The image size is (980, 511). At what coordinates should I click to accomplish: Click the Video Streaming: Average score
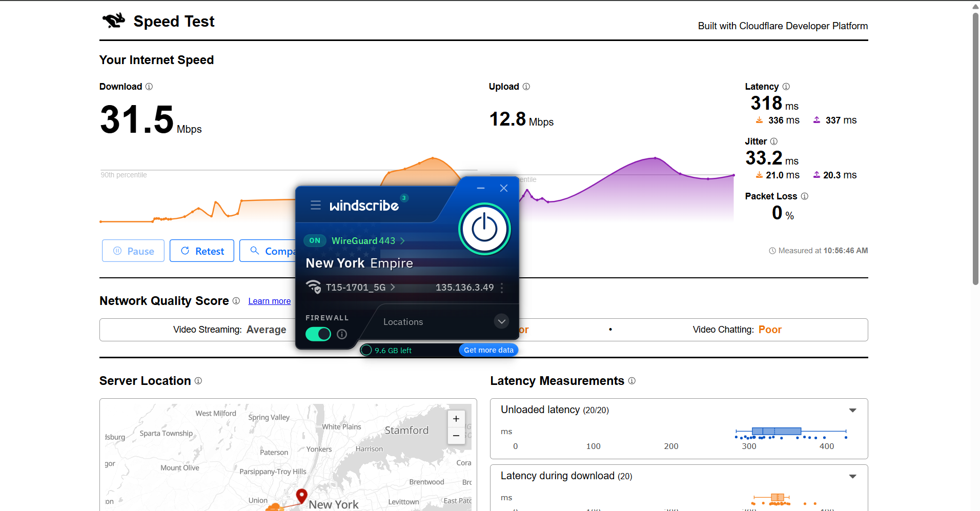230,330
